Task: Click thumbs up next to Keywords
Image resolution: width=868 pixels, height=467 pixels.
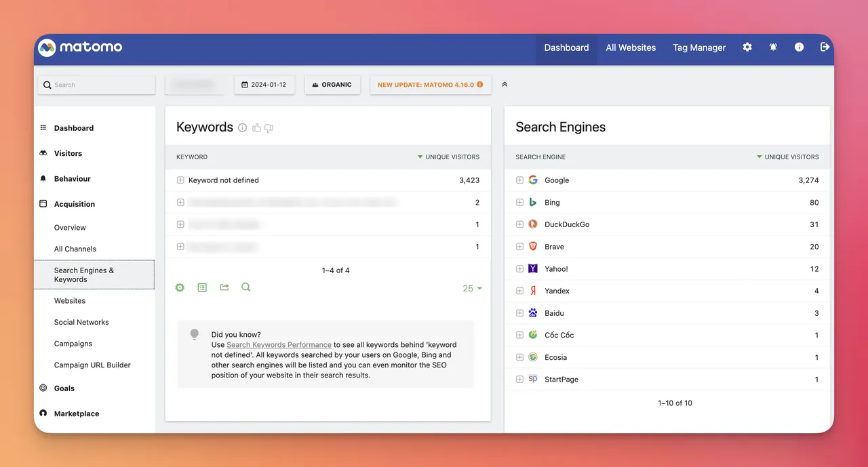Action: coord(256,127)
